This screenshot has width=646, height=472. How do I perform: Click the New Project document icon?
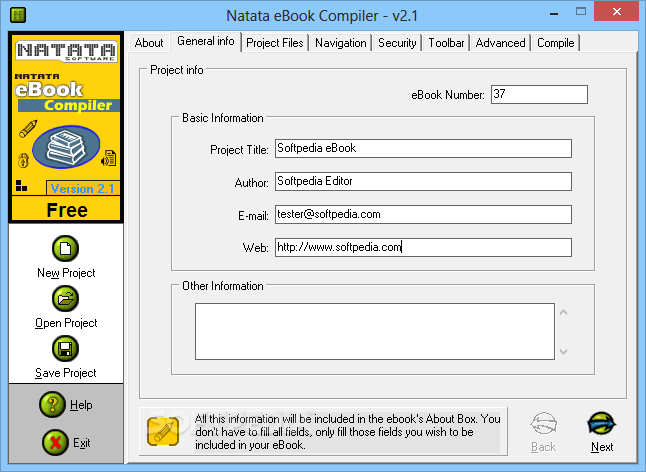[66, 249]
